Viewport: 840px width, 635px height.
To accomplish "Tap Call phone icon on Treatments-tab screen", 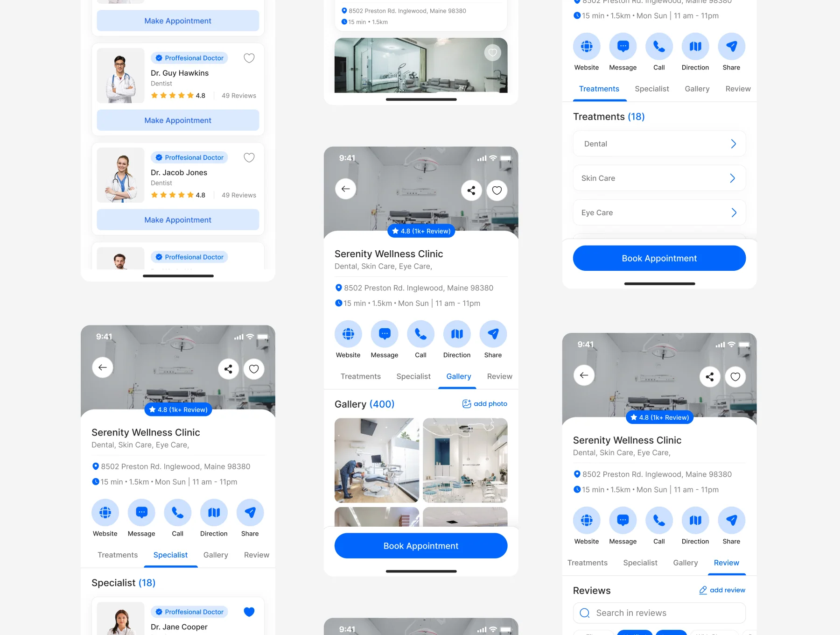I will click(x=659, y=46).
